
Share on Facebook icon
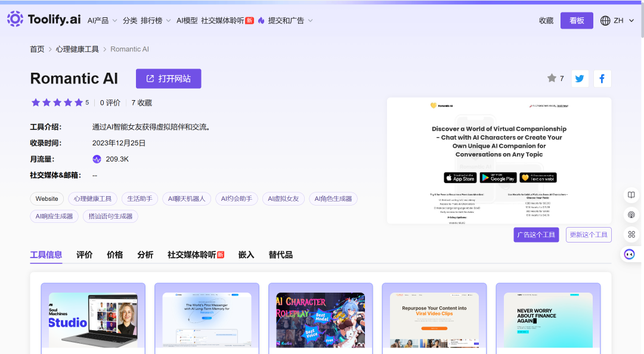(602, 79)
